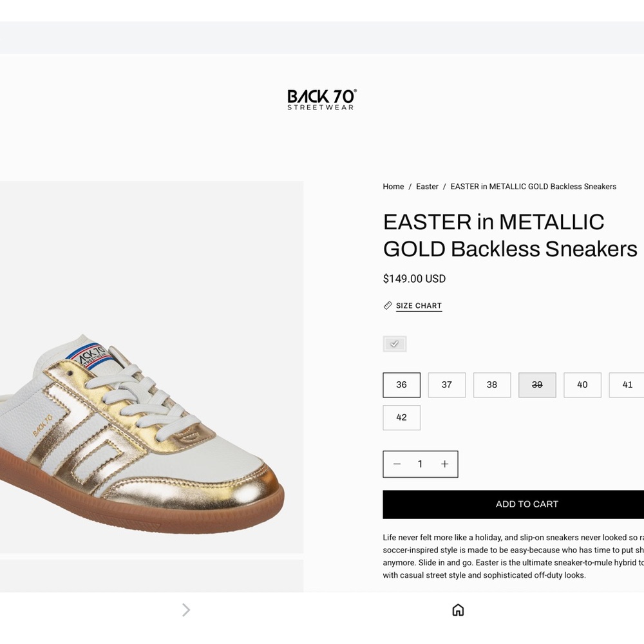Open the Easter breadcrumb category
Image resolution: width=644 pixels, height=644 pixels.
(x=427, y=186)
